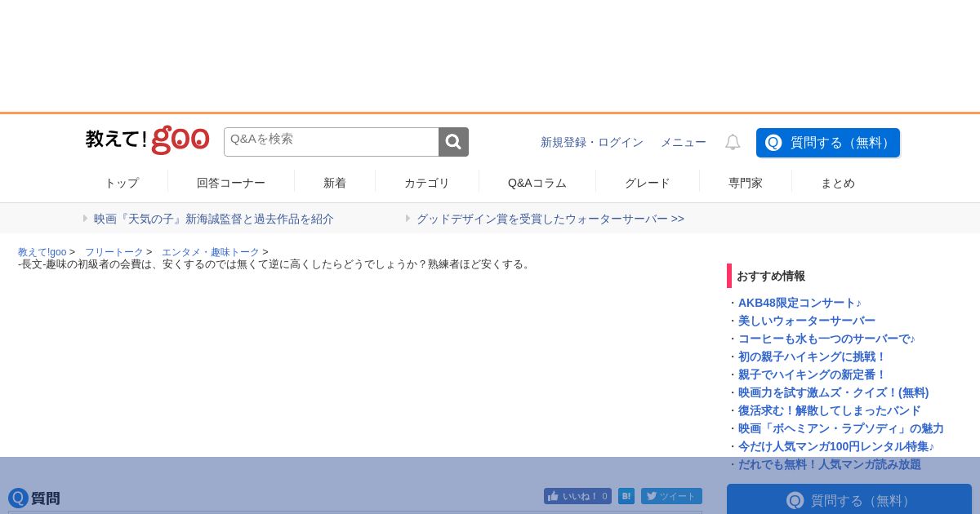Viewport: 980px width, 514px height.
Task: Open 親子でハイキングの新定番！ link
Action: (813, 374)
